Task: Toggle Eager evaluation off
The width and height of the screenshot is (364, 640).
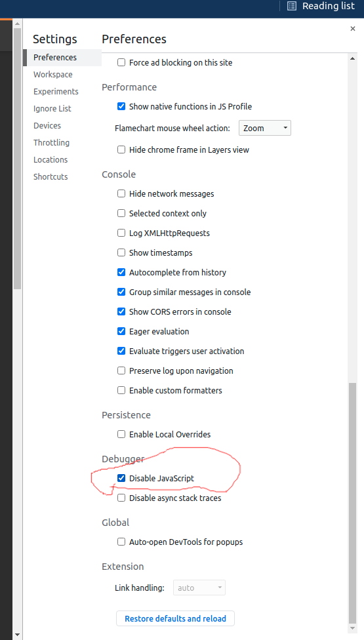Action: [x=121, y=331]
